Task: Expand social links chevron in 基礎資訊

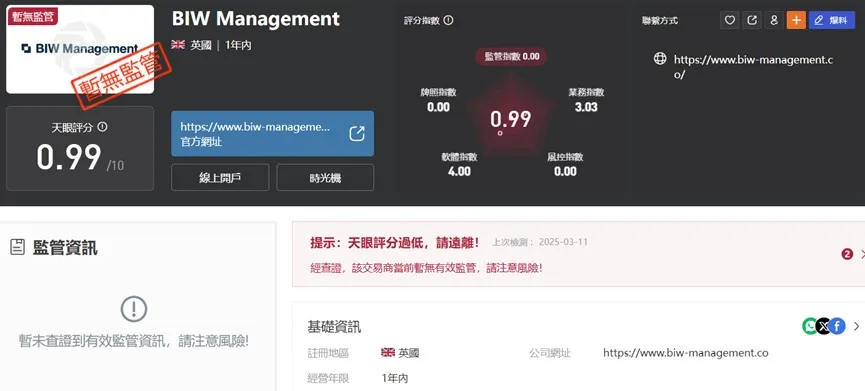Action: (856, 326)
